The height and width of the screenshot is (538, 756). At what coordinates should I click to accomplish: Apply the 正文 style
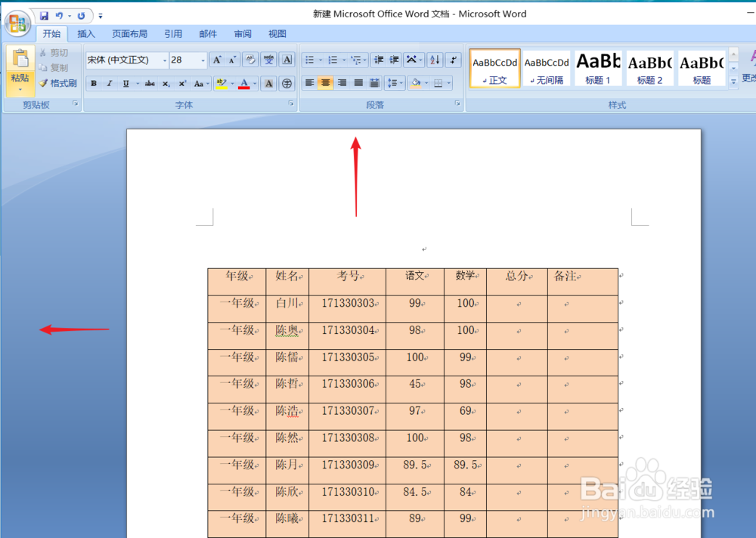[x=494, y=68]
